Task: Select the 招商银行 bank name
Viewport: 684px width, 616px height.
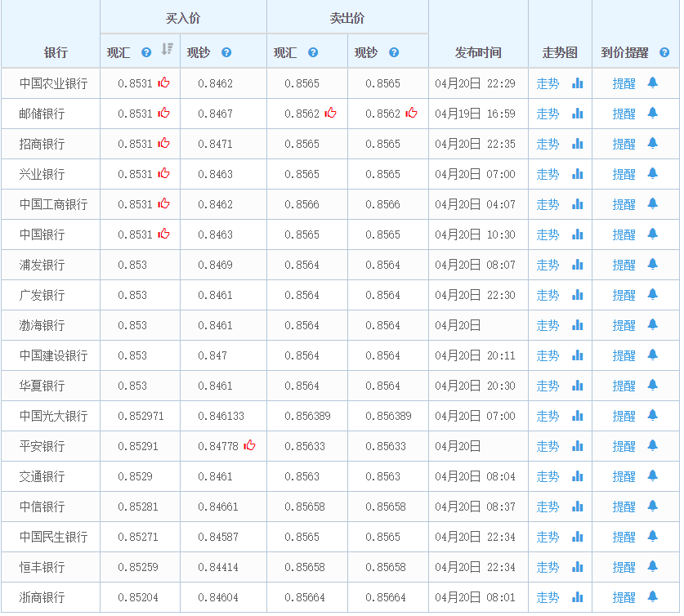Action: pyautogui.click(x=42, y=144)
